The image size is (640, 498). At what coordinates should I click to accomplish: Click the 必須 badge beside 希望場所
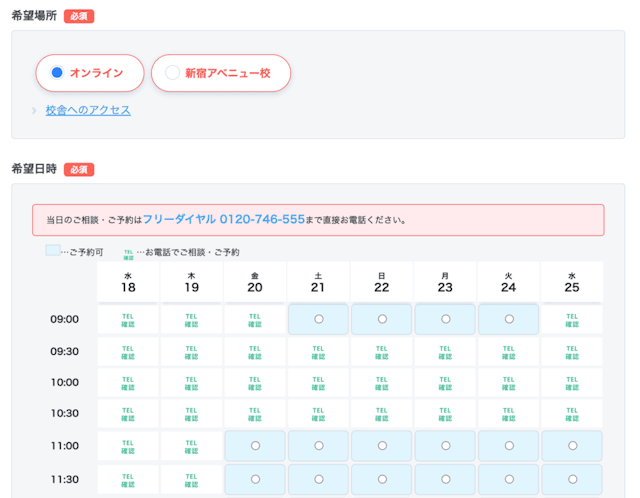pyautogui.click(x=79, y=16)
